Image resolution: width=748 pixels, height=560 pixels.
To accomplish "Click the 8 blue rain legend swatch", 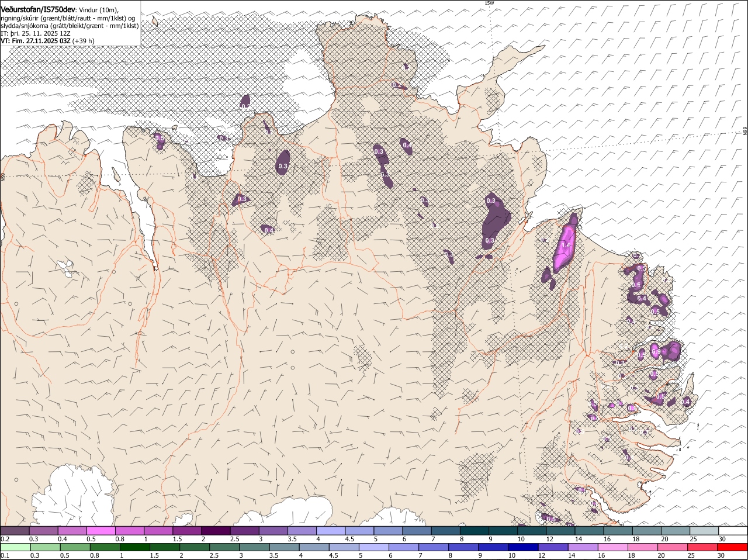I will 463,547.
